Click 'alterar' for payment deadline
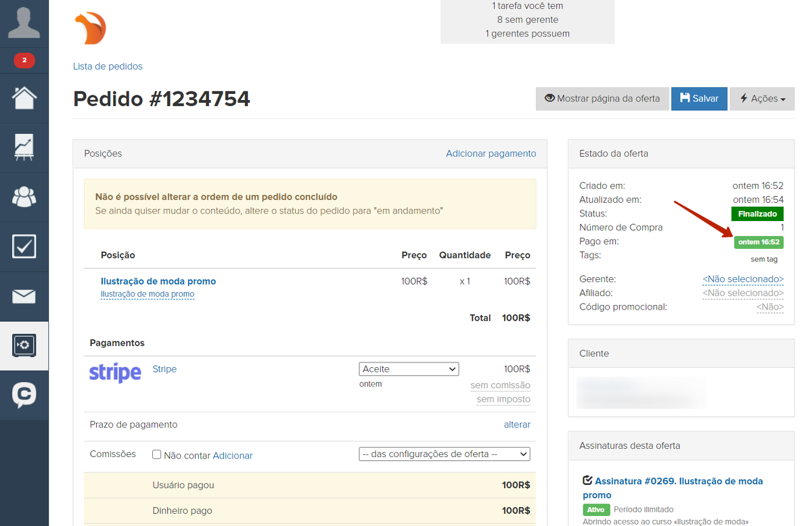Viewport: 812px width, 526px height. tap(517, 425)
